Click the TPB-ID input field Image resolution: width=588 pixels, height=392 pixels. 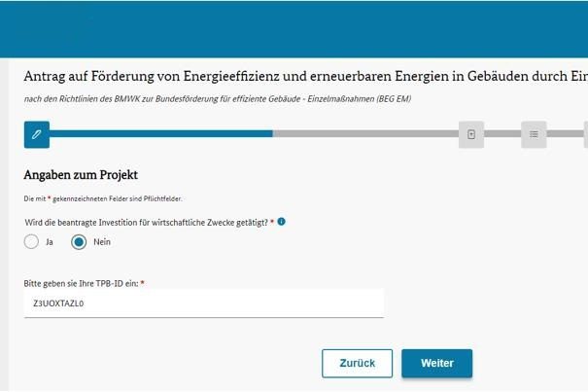203,303
